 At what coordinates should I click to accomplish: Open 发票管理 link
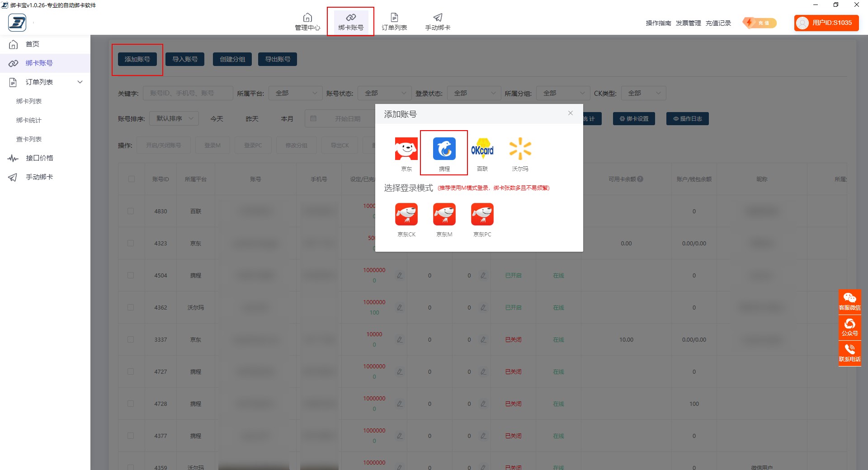pyautogui.click(x=688, y=23)
